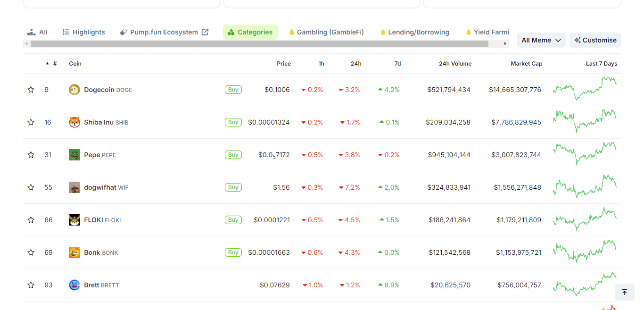Click the Dogecoin coin logo
The height and width of the screenshot is (310, 644).
pos(74,90)
